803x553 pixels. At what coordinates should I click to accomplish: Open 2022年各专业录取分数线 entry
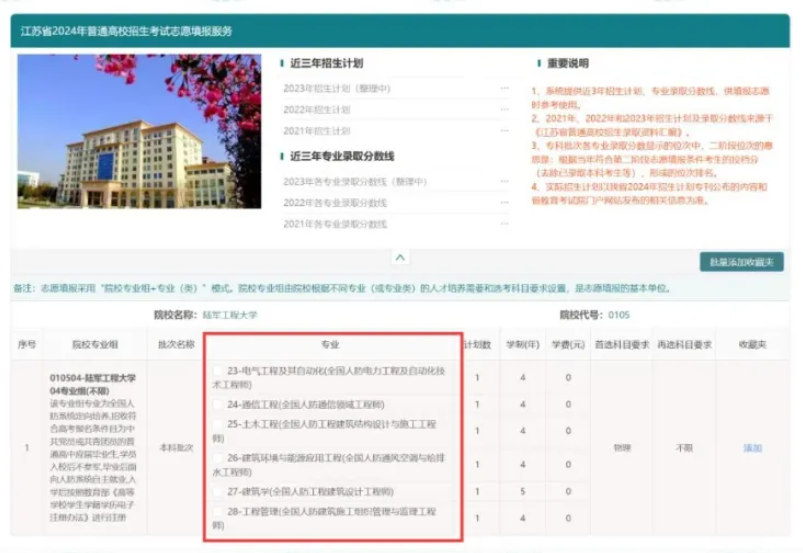click(335, 203)
